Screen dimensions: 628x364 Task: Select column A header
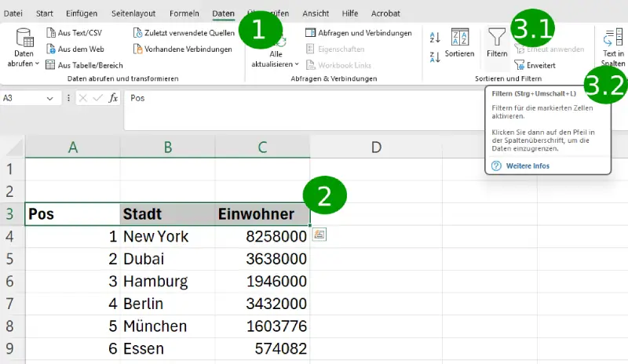point(72,147)
